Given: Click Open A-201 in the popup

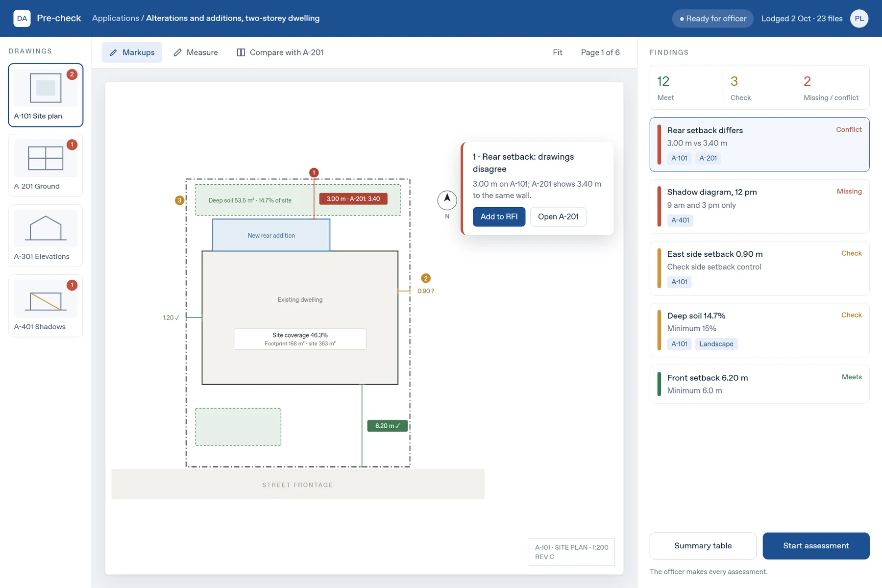Looking at the screenshot, I should point(558,217).
